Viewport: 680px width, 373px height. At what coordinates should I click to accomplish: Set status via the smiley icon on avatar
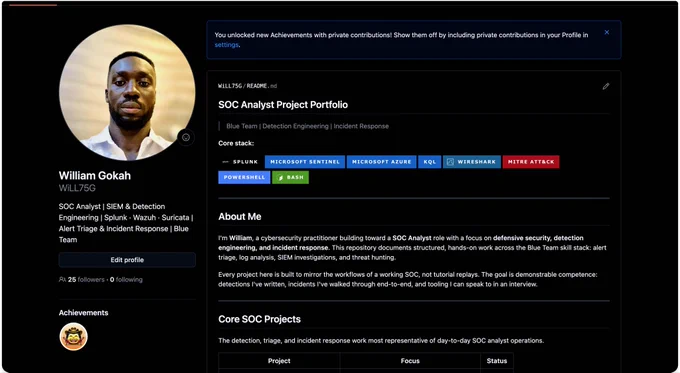point(186,137)
